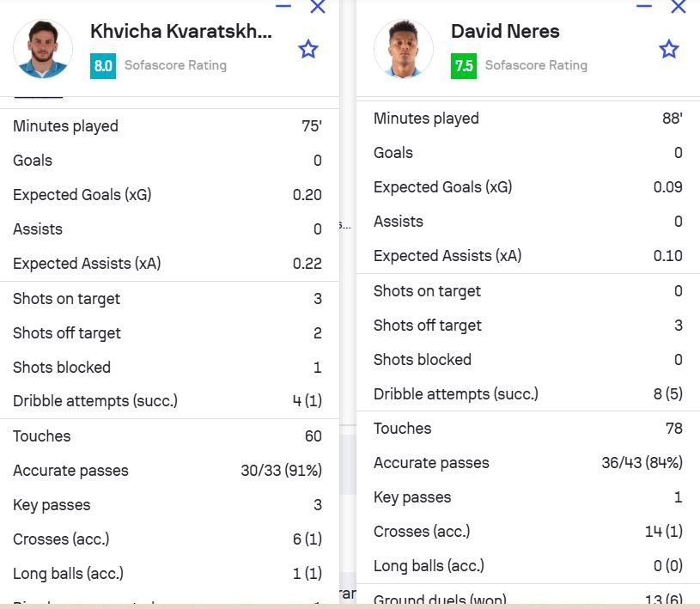Favorite Khvicha Kvaratskhelia with the star icon
700x609 pixels.
[x=308, y=49]
